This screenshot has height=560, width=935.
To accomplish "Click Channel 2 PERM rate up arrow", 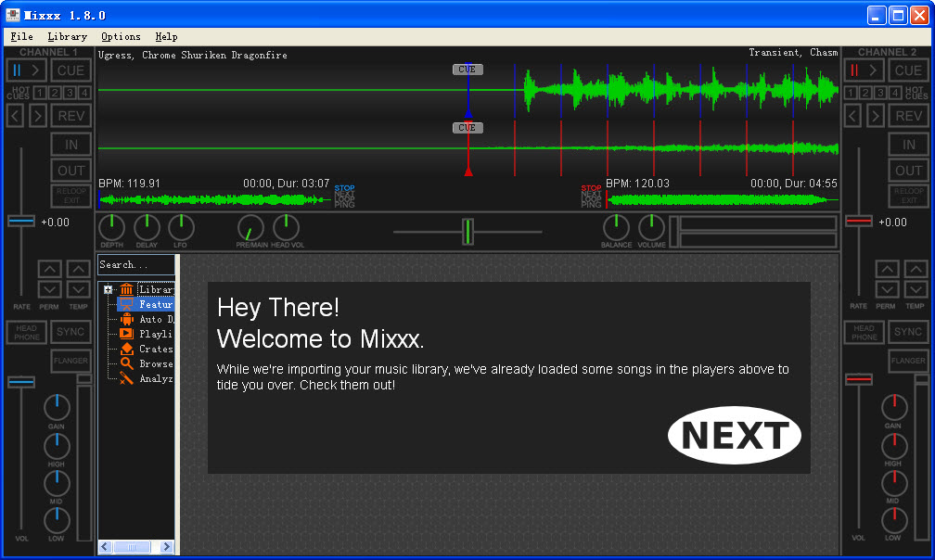I will click(x=888, y=269).
